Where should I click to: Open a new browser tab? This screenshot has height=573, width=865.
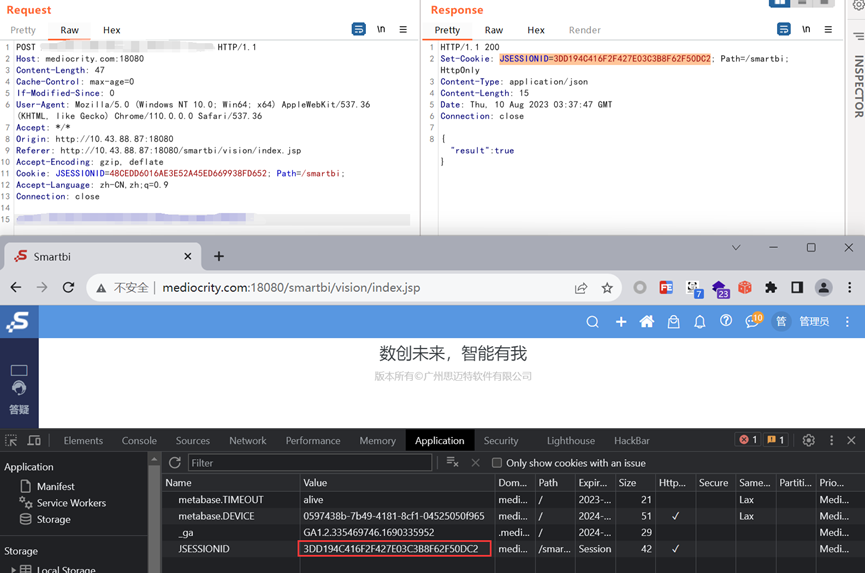pyautogui.click(x=219, y=256)
